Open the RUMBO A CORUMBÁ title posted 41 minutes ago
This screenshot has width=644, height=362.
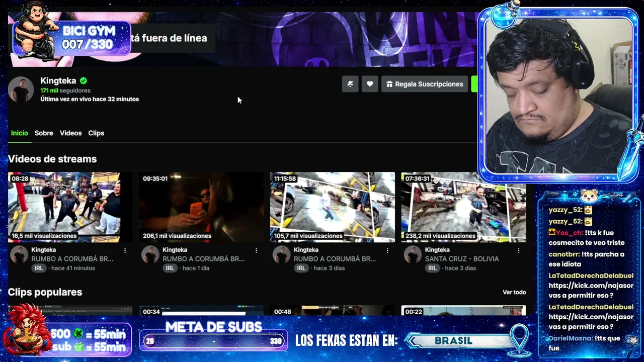72,259
